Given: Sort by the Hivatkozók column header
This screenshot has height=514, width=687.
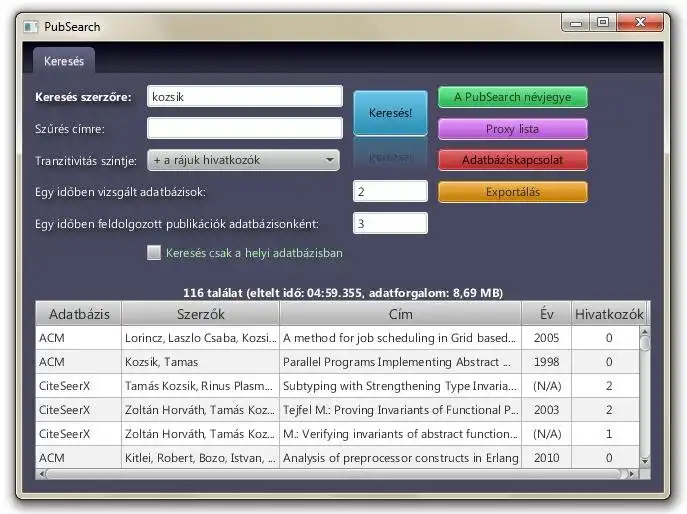Looking at the screenshot, I should click(x=609, y=314).
